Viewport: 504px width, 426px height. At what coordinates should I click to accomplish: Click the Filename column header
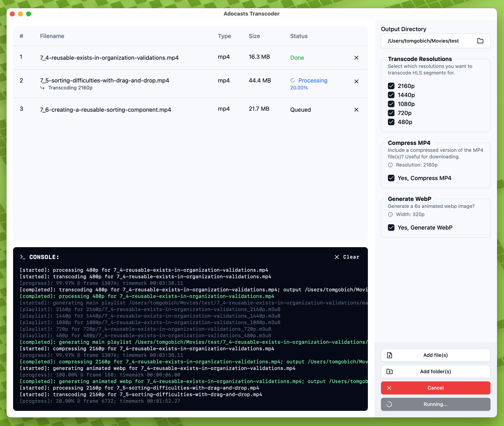pos(52,36)
